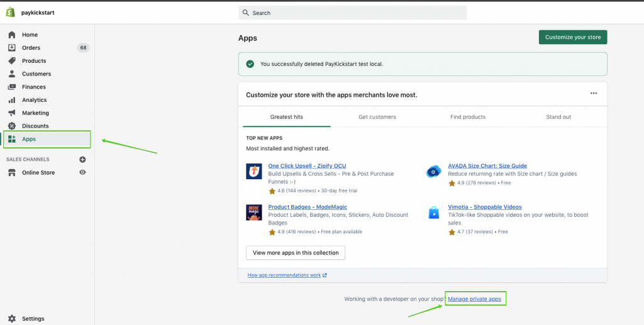Viewport: 644px width, 325px height.
Task: Open Manage private apps link
Action: coord(474,299)
